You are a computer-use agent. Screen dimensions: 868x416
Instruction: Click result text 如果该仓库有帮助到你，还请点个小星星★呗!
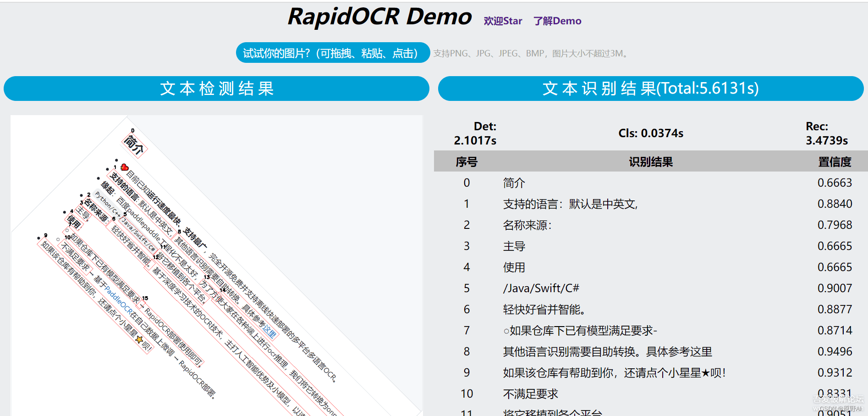click(x=615, y=373)
